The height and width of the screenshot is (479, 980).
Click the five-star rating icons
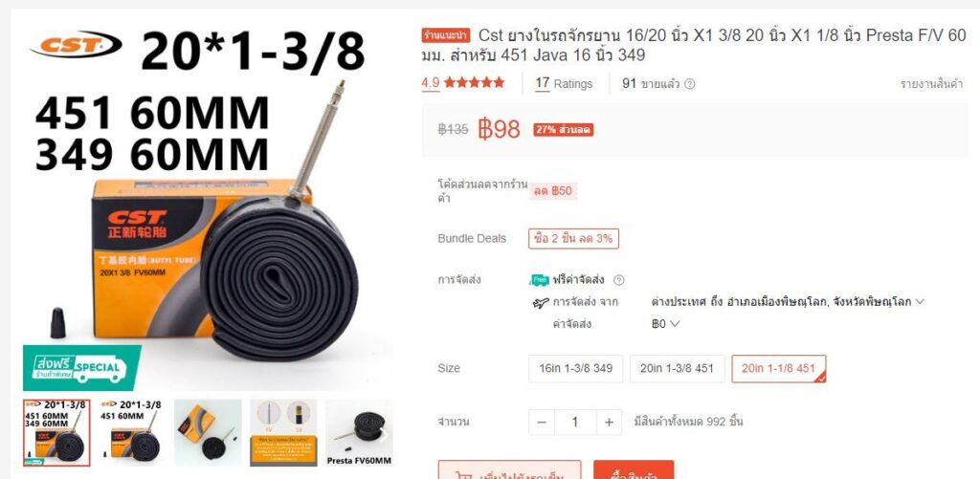[475, 82]
